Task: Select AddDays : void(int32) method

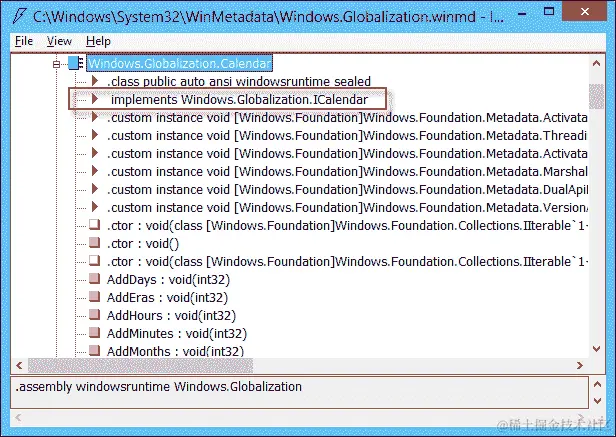Action: [x=169, y=280]
